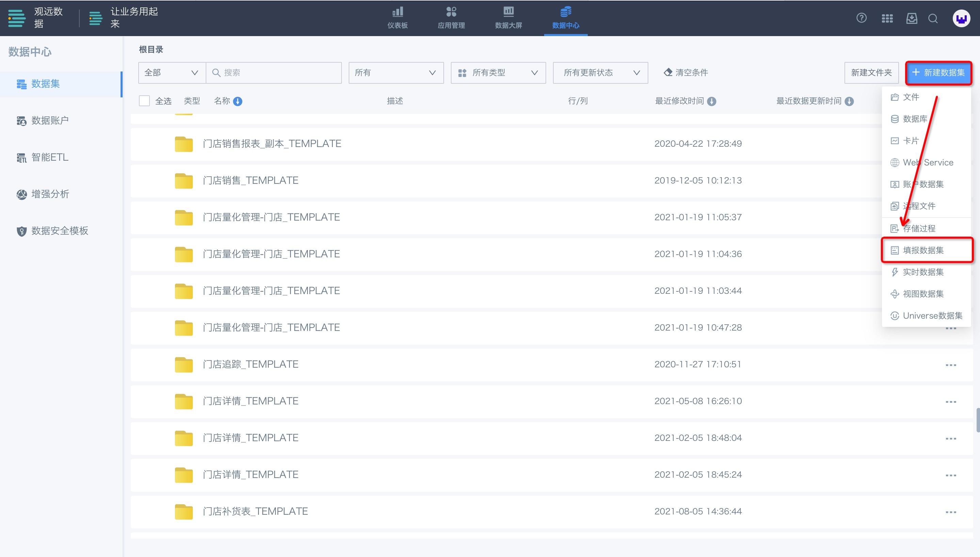980x557 pixels.
Task: Click the dataset 搜索 input field
Action: [x=274, y=73]
